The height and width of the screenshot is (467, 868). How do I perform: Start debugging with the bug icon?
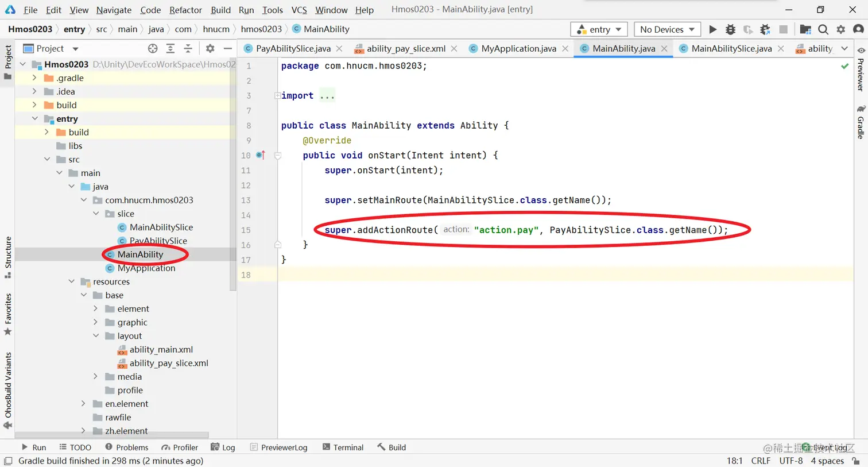pyautogui.click(x=730, y=29)
